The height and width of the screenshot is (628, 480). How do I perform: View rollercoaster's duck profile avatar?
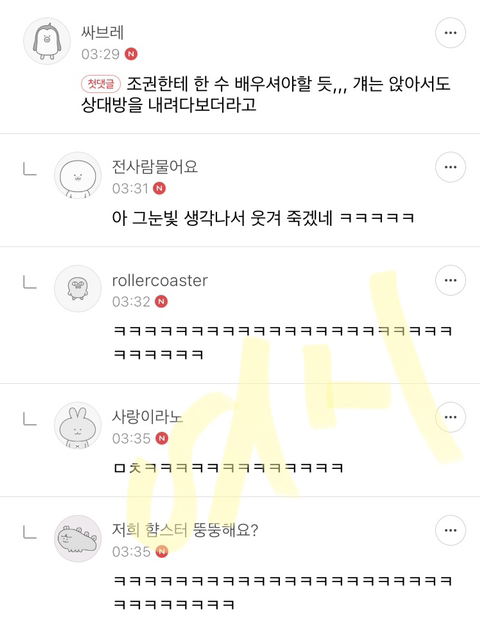[78, 288]
